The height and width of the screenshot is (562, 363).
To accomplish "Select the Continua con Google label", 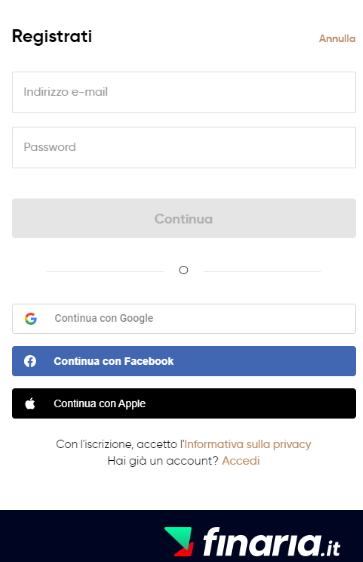I will [x=104, y=318].
